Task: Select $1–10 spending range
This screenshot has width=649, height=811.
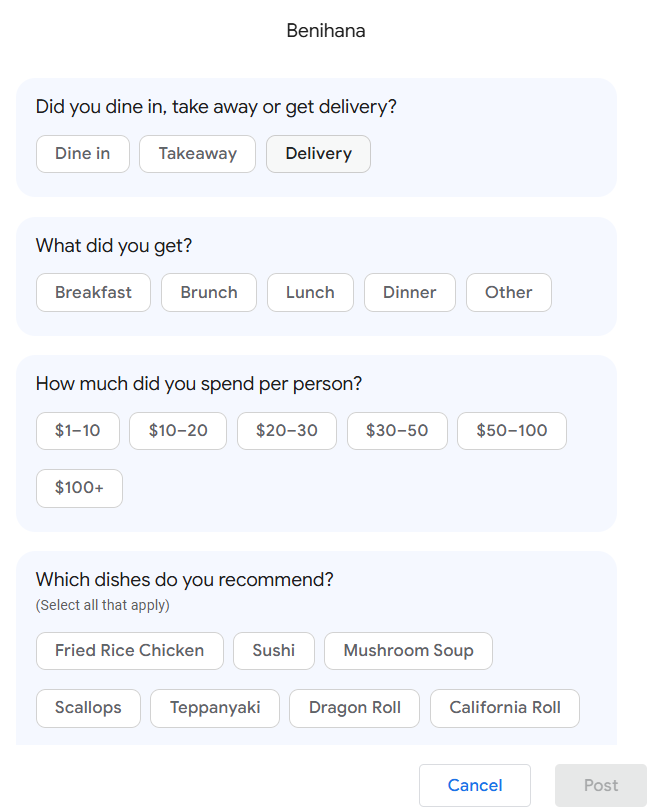Action: [78, 431]
